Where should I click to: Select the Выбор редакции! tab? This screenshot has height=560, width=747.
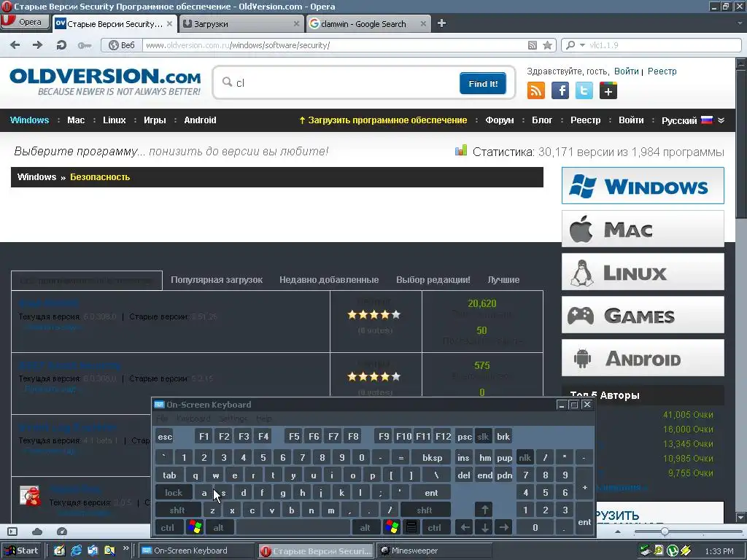tap(433, 279)
